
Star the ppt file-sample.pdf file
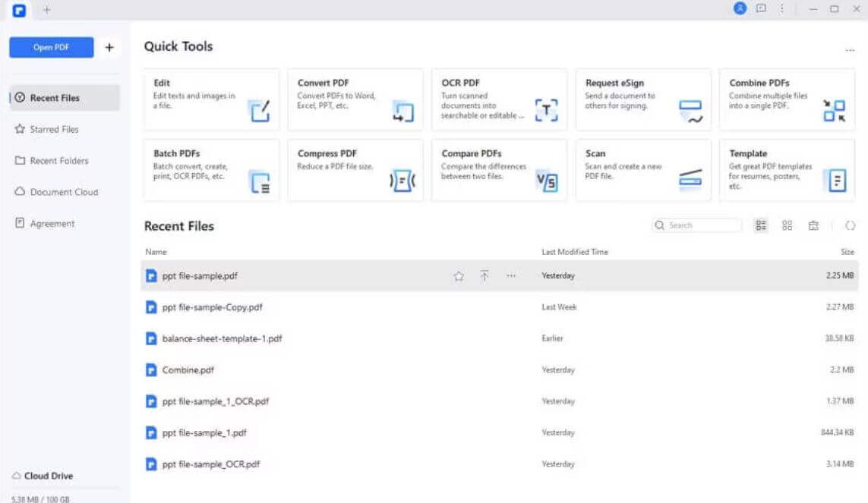(459, 276)
